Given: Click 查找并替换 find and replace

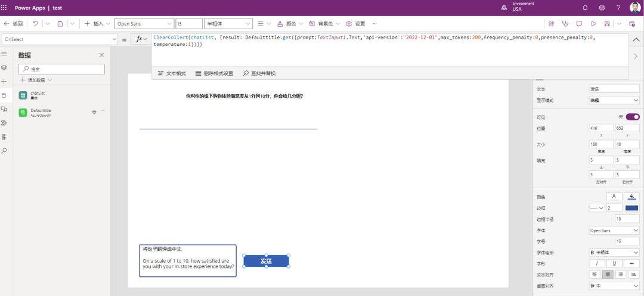Looking at the screenshot, I should [x=259, y=73].
